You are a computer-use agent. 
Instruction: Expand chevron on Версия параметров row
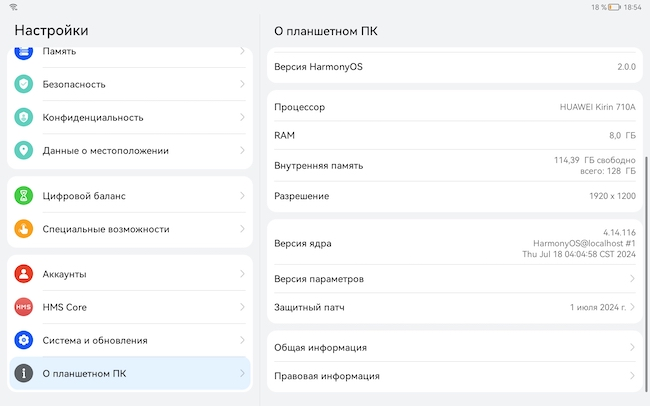pos(632,279)
